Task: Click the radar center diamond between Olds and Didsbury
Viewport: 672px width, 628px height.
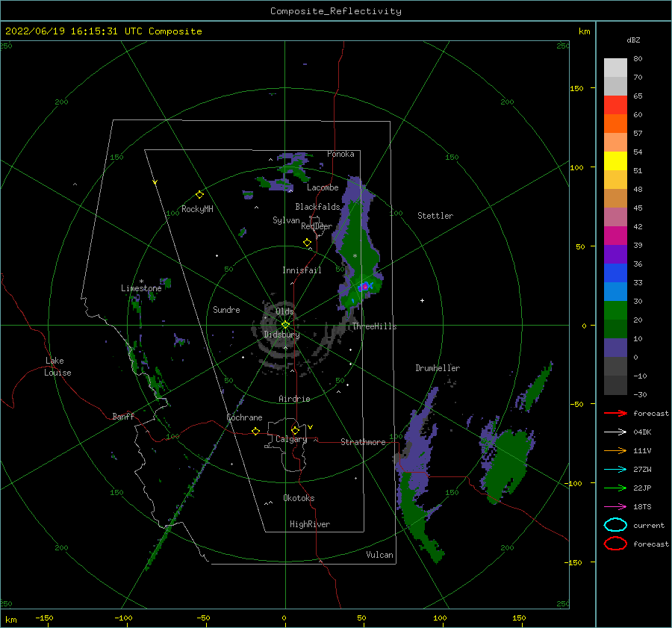Action: point(285,325)
